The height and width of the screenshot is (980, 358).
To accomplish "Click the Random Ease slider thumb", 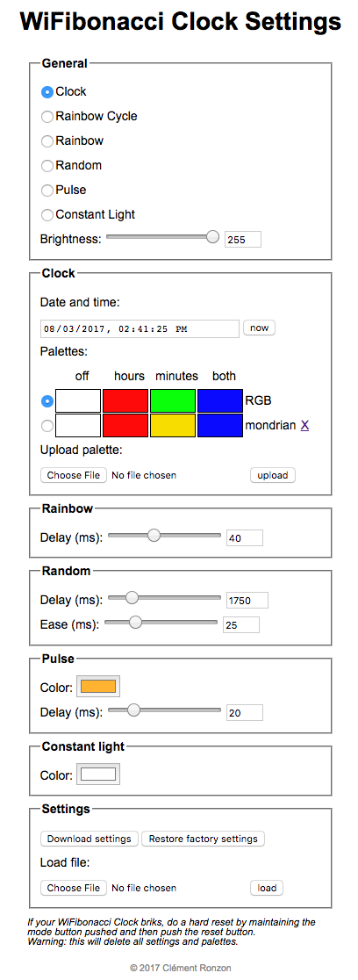I will [135, 622].
